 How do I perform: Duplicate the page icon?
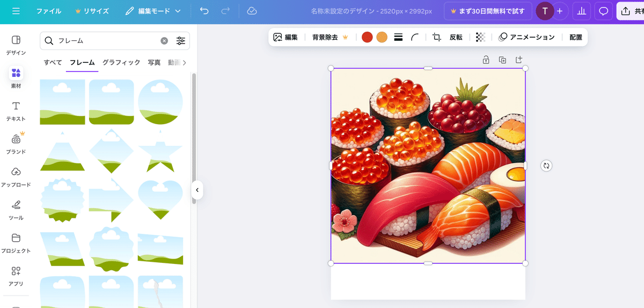(502, 60)
